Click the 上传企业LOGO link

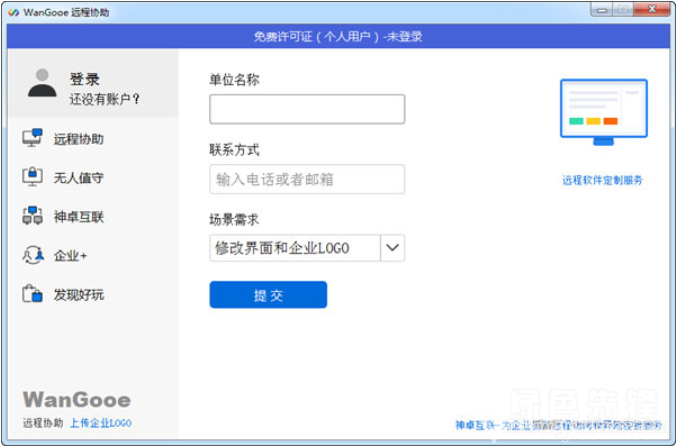pos(101,423)
